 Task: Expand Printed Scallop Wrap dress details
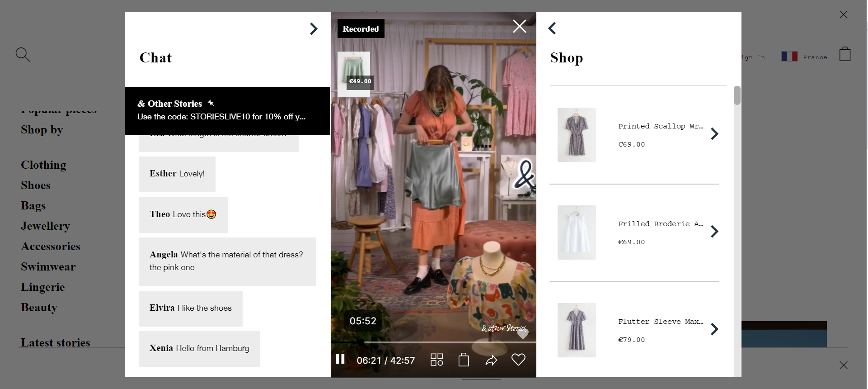[x=714, y=134]
